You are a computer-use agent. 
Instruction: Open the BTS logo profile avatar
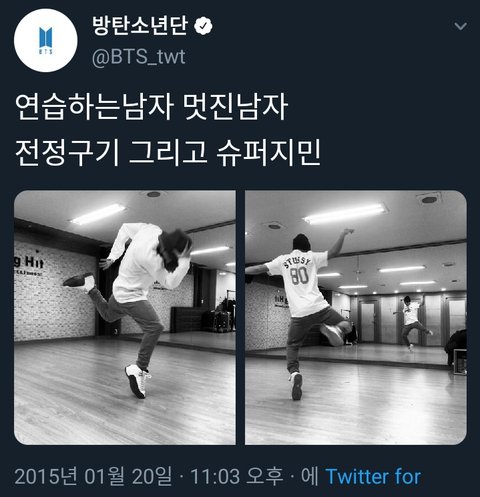coord(46,40)
